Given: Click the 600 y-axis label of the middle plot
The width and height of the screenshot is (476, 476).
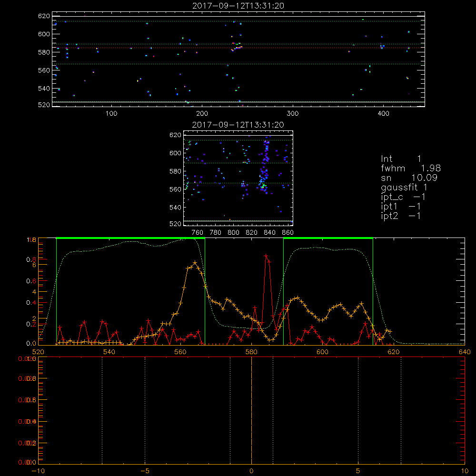Looking at the screenshot, I should [175, 153].
